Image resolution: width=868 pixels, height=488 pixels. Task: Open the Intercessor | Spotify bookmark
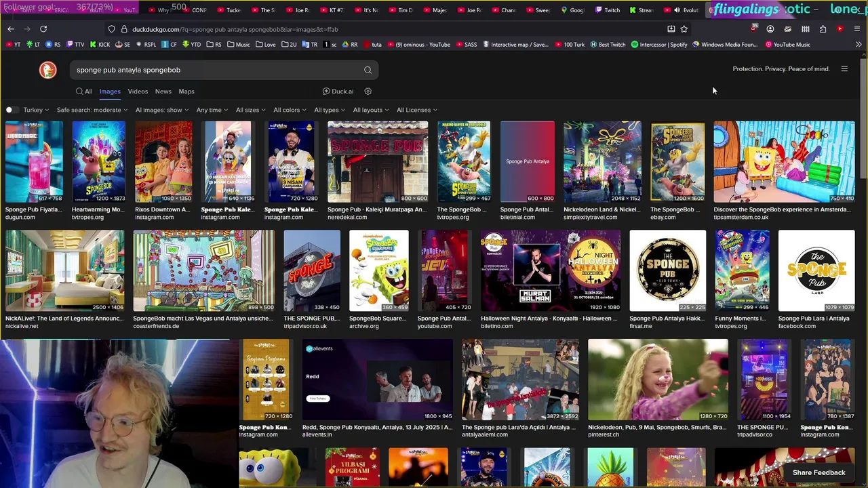[659, 45]
